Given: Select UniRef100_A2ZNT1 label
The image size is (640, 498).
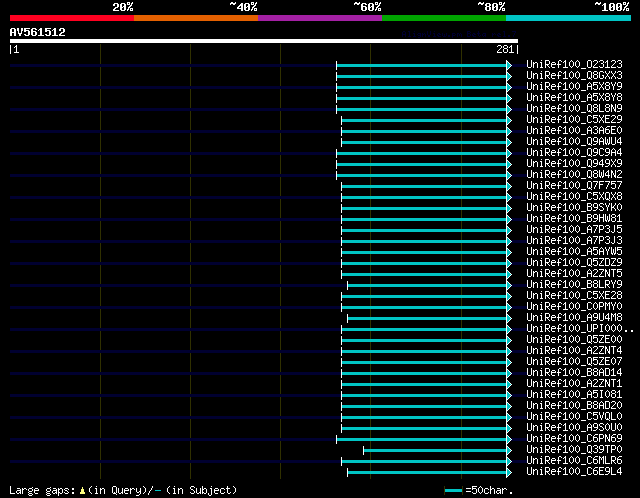Looking at the screenshot, I should pos(574,384).
